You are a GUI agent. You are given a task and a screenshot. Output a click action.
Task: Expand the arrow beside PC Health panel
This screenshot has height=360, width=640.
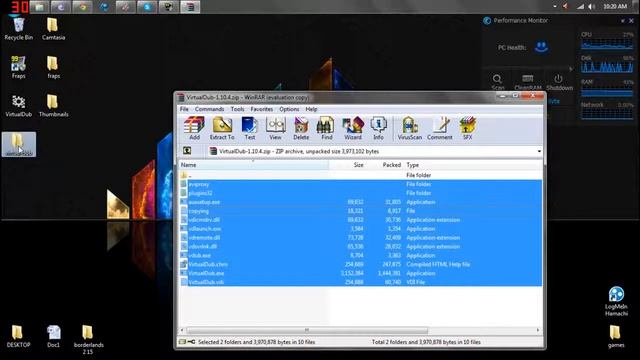(x=571, y=69)
